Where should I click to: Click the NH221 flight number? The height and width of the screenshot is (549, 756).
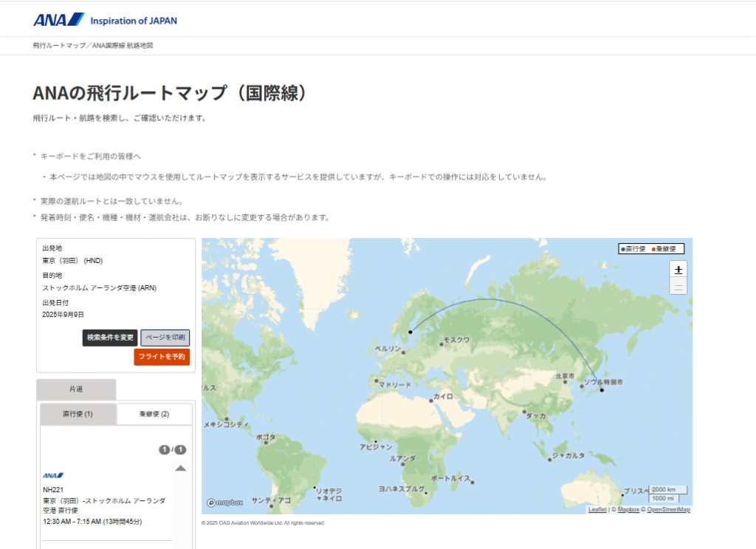point(53,490)
